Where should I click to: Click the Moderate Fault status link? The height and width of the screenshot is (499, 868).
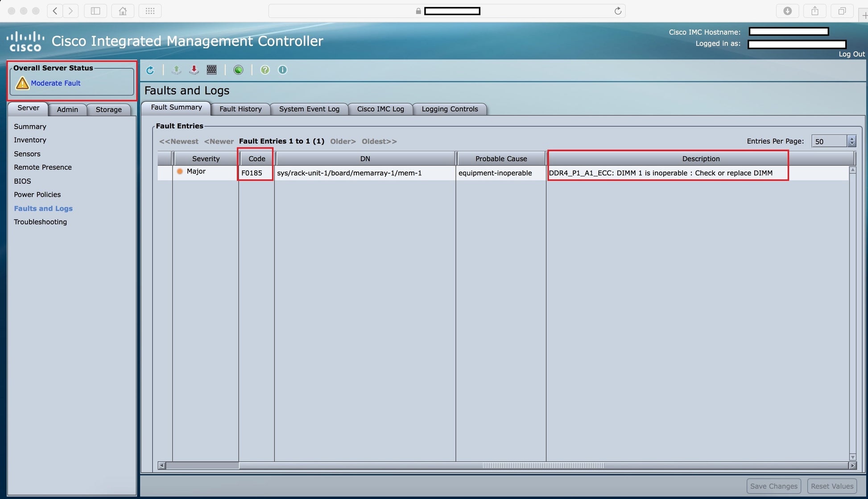coord(56,83)
